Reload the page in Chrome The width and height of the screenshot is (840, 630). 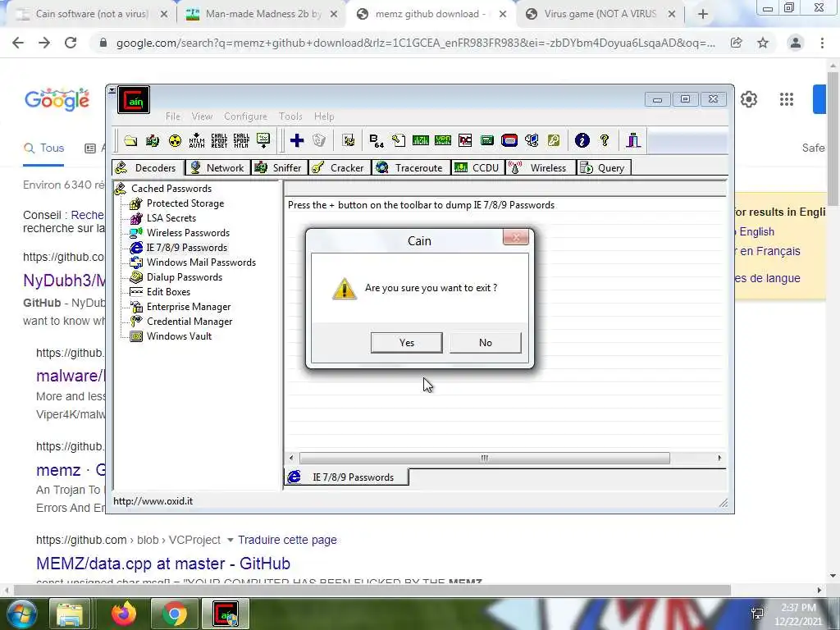click(x=71, y=43)
